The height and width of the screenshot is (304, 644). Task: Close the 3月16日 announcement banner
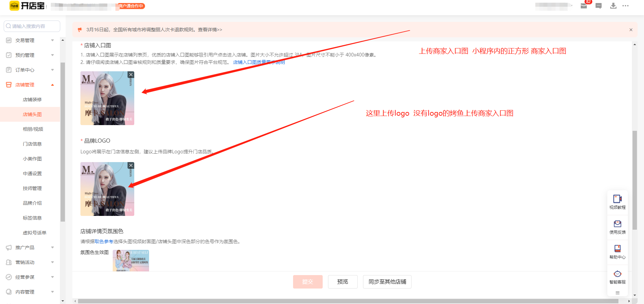click(x=631, y=30)
